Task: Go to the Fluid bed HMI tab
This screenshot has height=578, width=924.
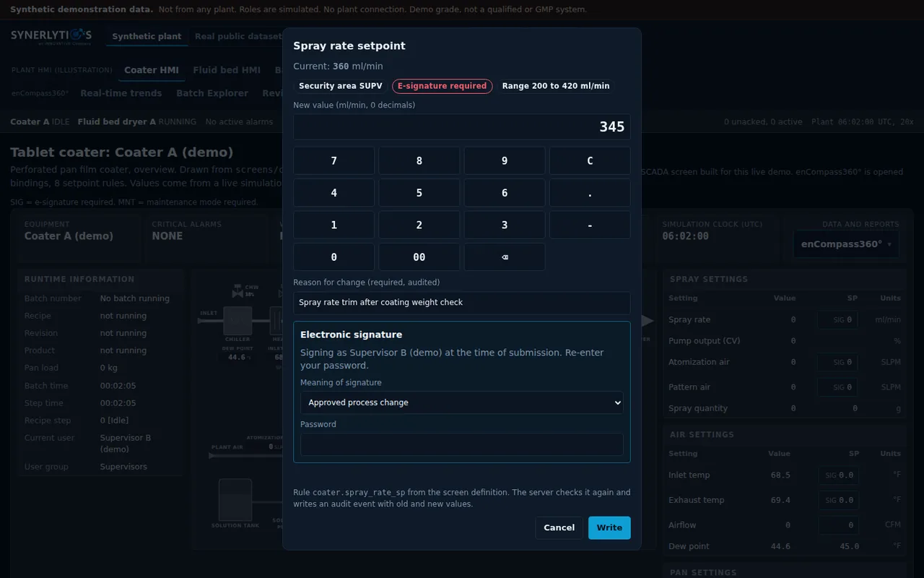Action: 227,70
